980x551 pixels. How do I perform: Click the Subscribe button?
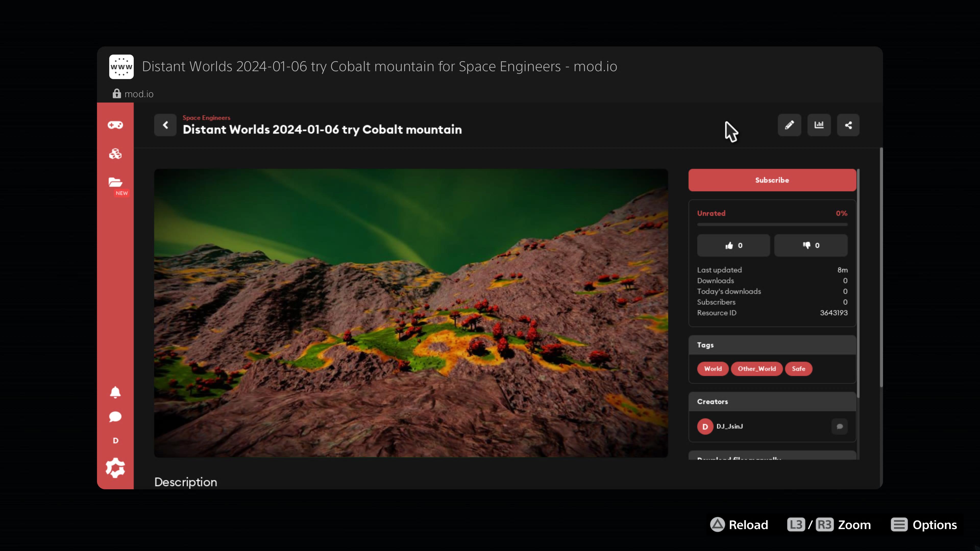(772, 180)
